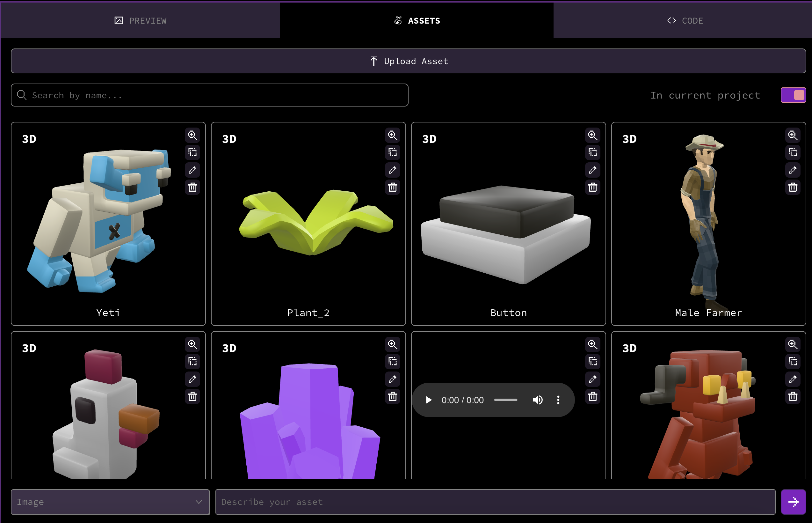812x523 pixels.
Task: Submit the asset description with arrow button
Action: tap(793, 502)
